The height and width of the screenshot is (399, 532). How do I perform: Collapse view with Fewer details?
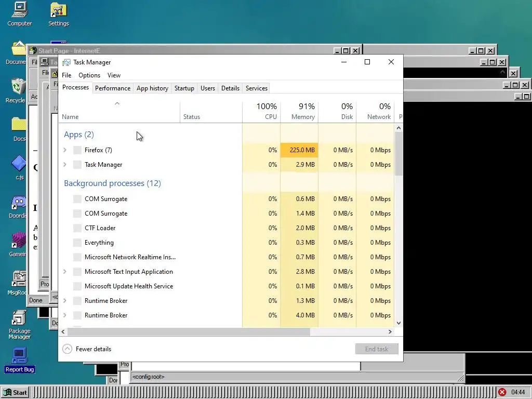point(87,349)
